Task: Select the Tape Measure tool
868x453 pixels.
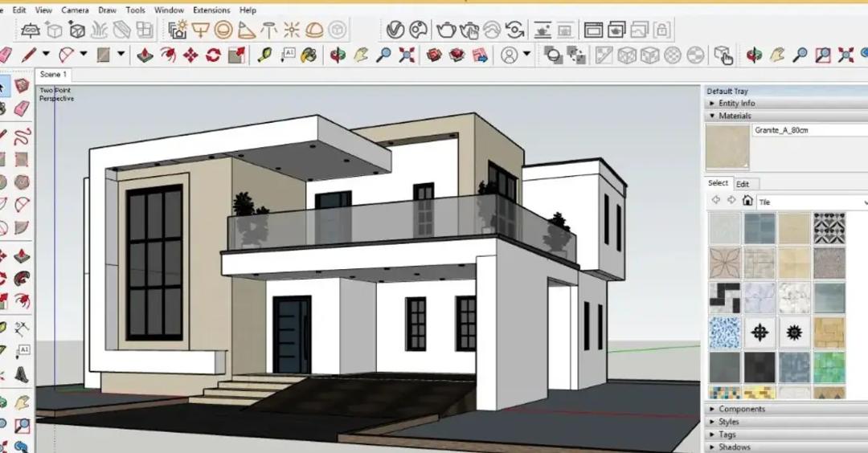Action: [x=264, y=55]
